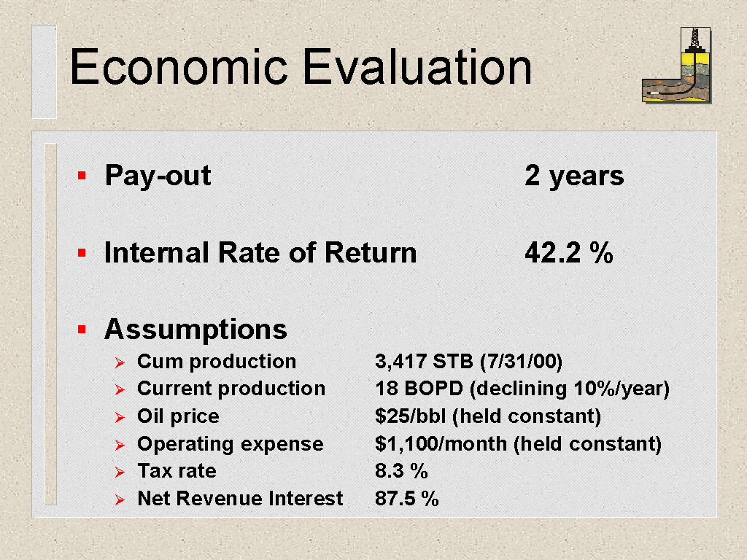Click the $1,100/month operating expense value

(519, 444)
